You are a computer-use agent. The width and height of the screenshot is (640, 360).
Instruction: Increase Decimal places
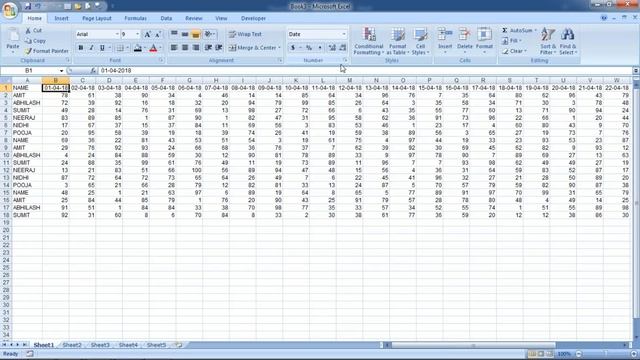pos(332,48)
